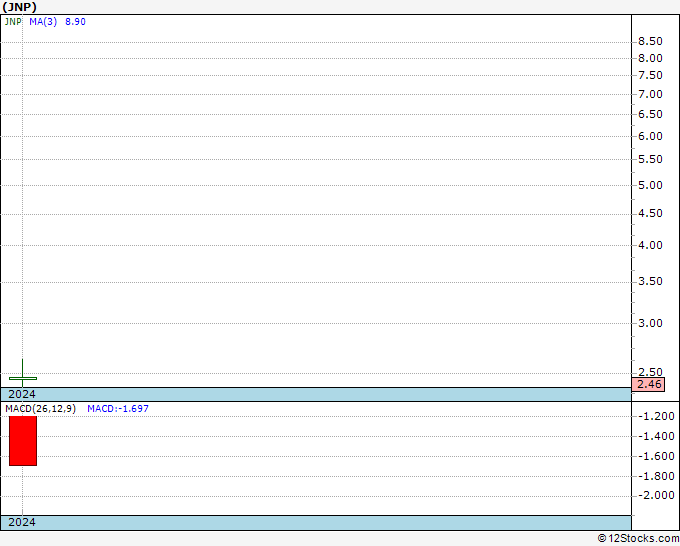Click the MACD:-1.697 value readout

118,409
